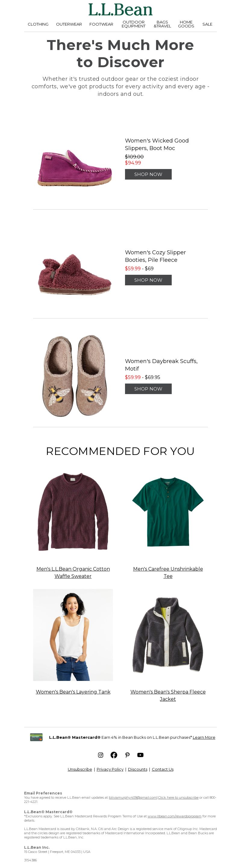
Task: Open the YouTube icon link
Action: pos(140,755)
